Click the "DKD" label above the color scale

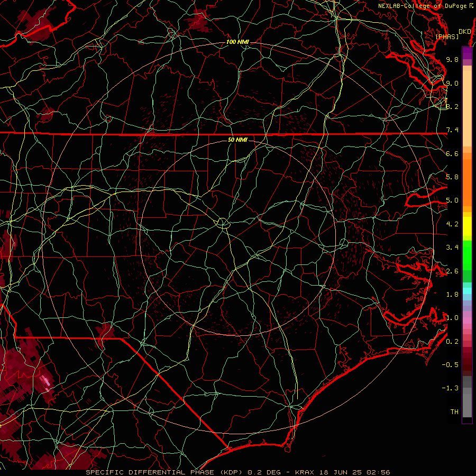[465, 32]
